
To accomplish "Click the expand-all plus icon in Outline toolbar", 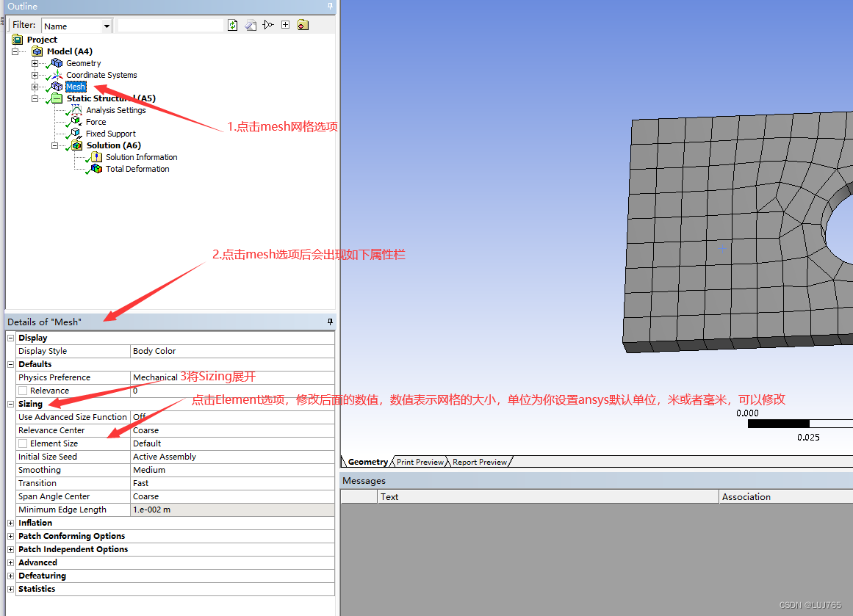I will [x=285, y=24].
